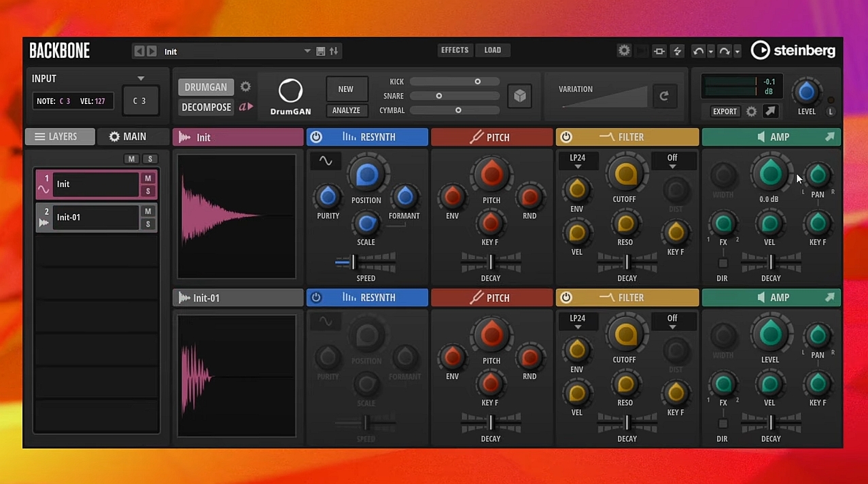Click the sample icon of layer 2
This screenshot has height=484, width=868.
coord(44,222)
